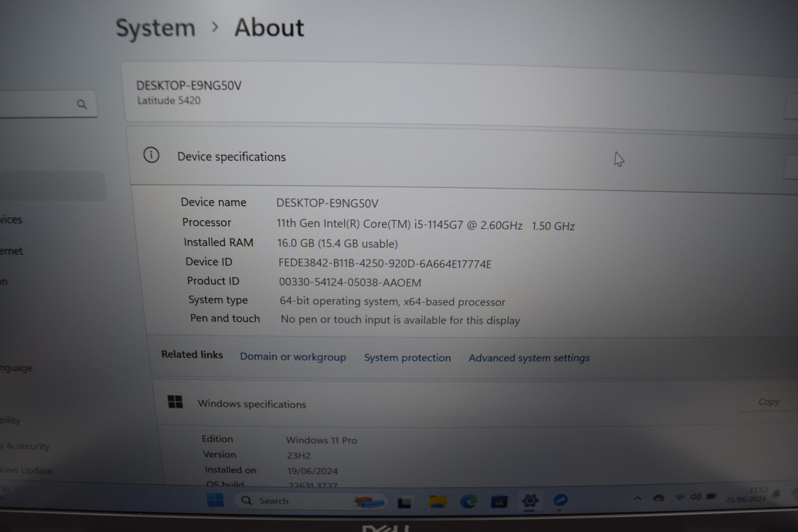The width and height of the screenshot is (798, 532).
Task: Show hidden system tray icons
Action: [637, 498]
